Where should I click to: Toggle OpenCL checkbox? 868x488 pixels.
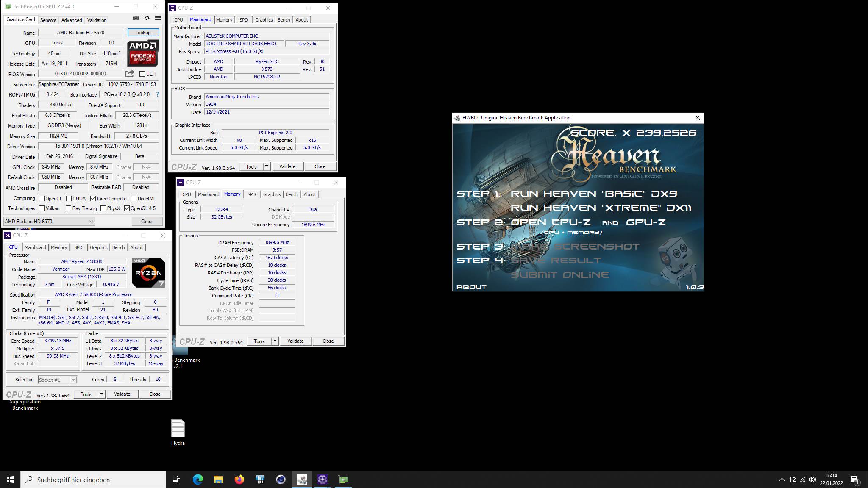pos(42,199)
